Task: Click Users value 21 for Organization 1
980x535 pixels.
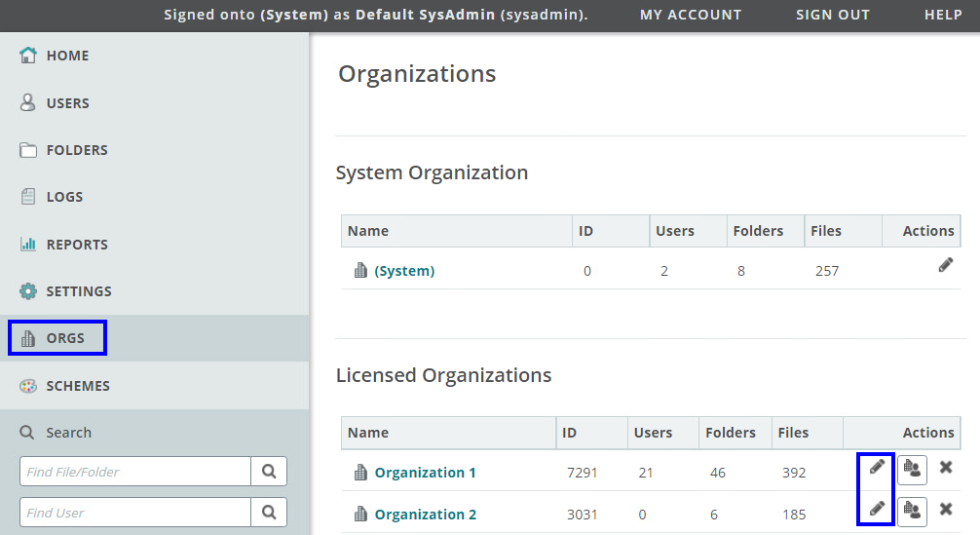Action: 646,473
